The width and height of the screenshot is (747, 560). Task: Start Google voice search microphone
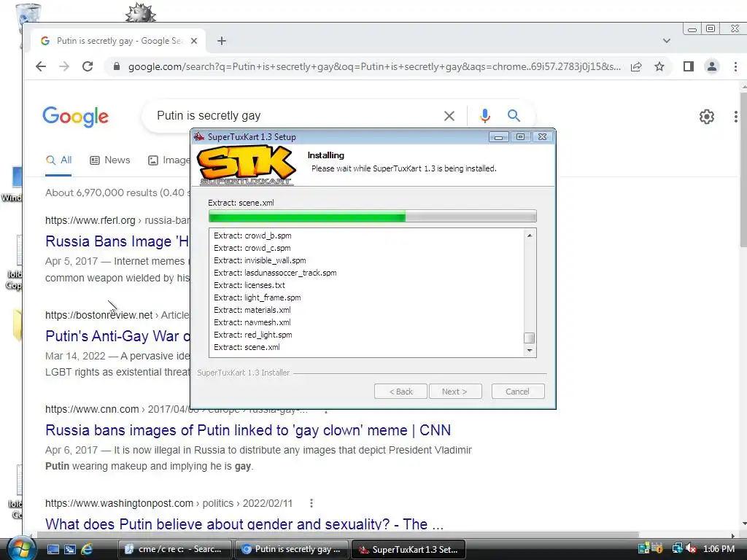click(485, 116)
